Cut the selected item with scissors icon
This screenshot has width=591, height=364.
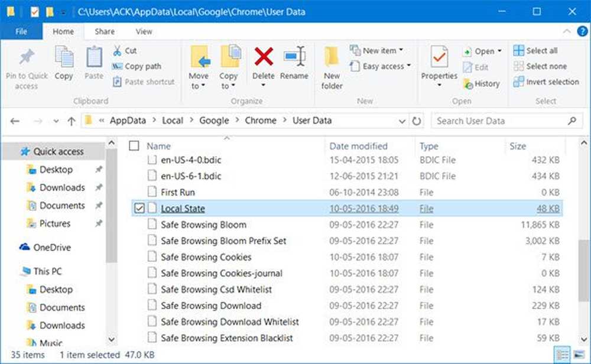coord(117,50)
